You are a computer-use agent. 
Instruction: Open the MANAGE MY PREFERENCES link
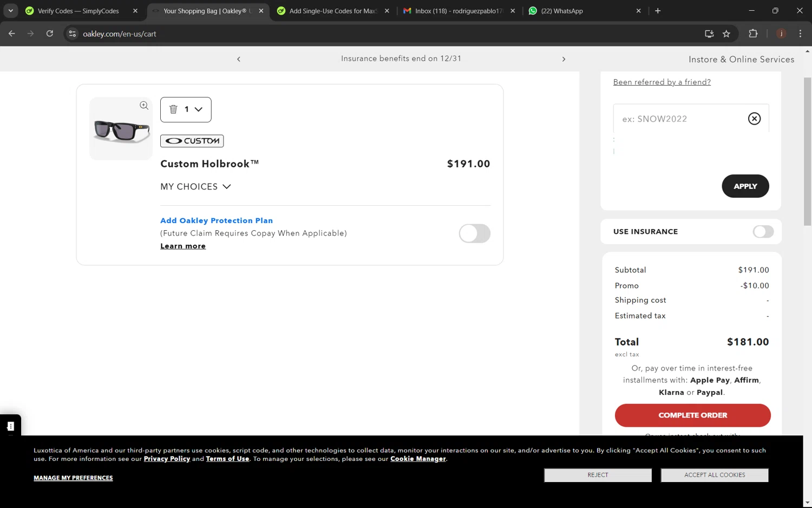click(73, 478)
